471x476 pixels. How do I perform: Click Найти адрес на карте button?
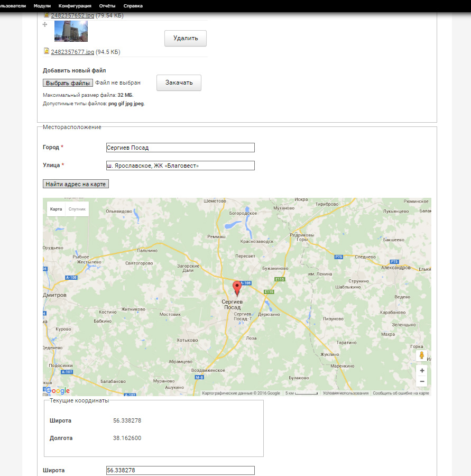point(76,184)
